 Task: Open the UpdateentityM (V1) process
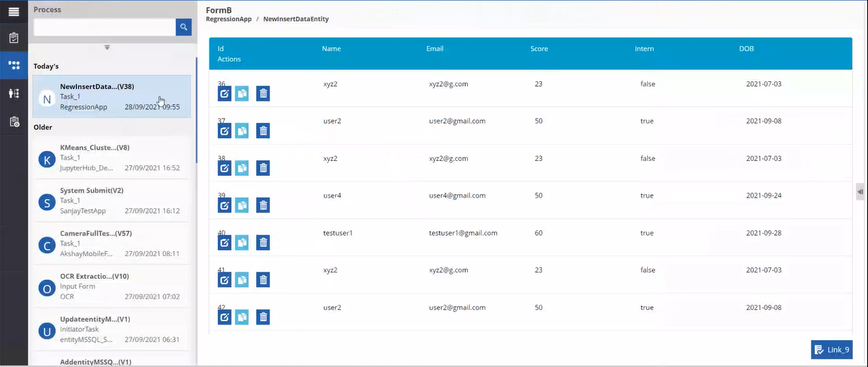pos(111,330)
